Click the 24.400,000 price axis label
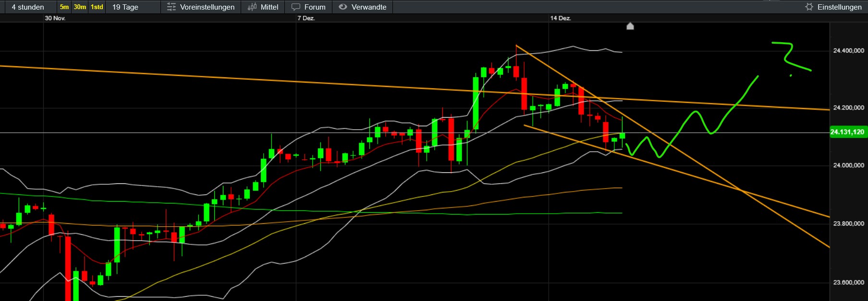The height and width of the screenshot is (301, 868). click(x=848, y=50)
